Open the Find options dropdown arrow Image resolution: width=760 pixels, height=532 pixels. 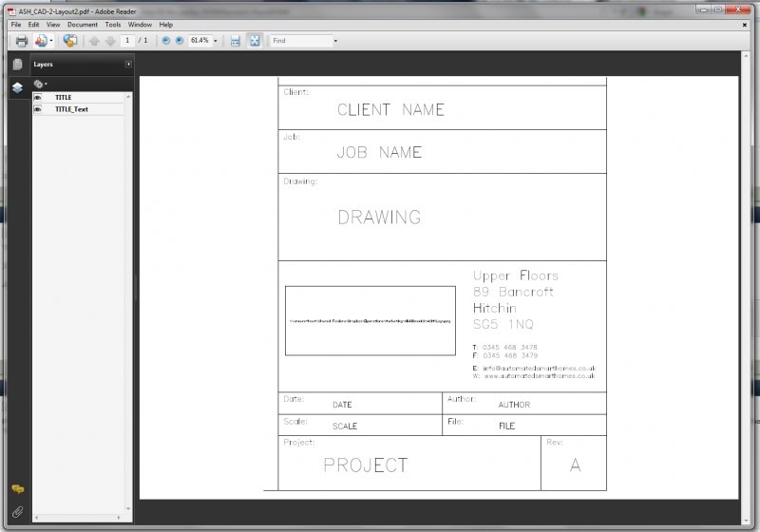[x=335, y=41]
